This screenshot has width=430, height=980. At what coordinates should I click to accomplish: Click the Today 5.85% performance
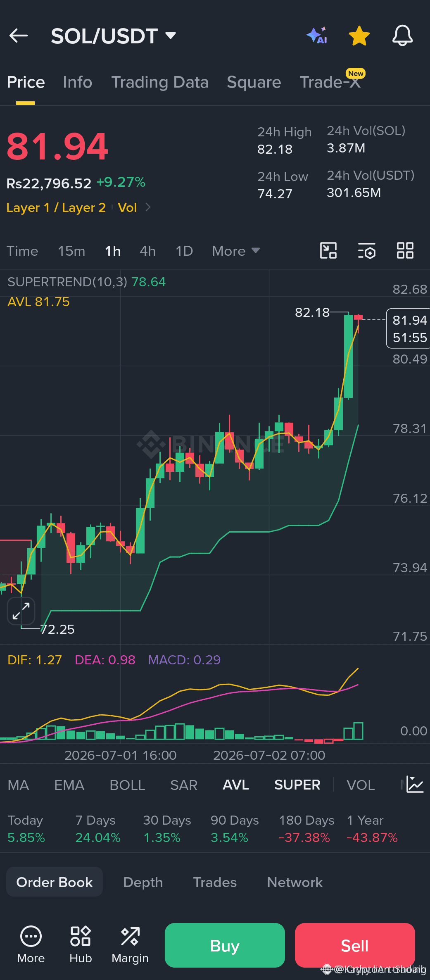pos(26,829)
